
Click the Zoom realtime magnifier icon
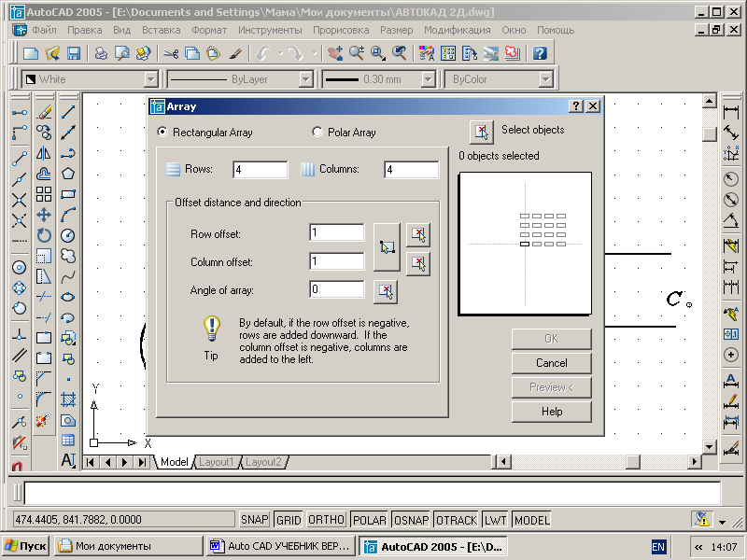coord(357,53)
